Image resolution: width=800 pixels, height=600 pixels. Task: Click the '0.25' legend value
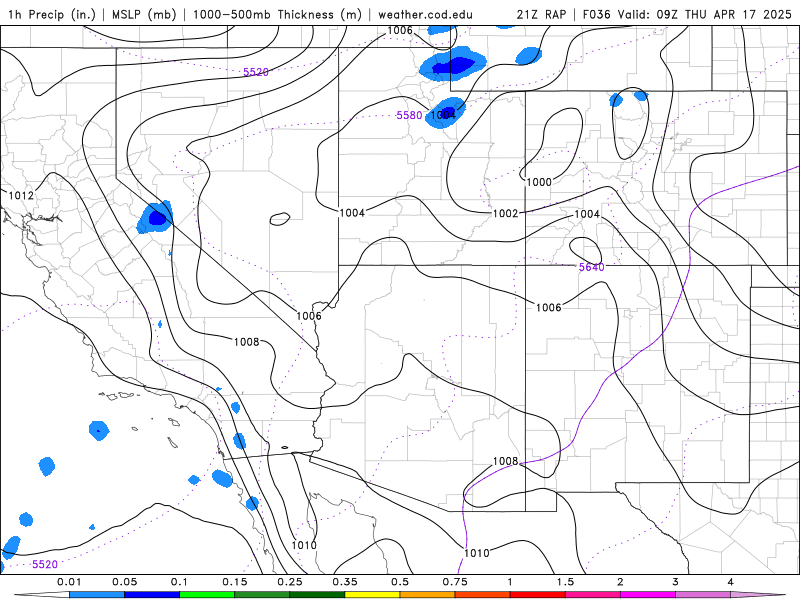click(290, 582)
